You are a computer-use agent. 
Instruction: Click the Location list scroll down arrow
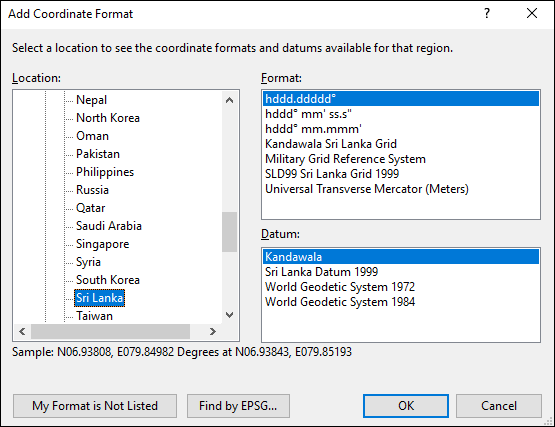point(229,315)
